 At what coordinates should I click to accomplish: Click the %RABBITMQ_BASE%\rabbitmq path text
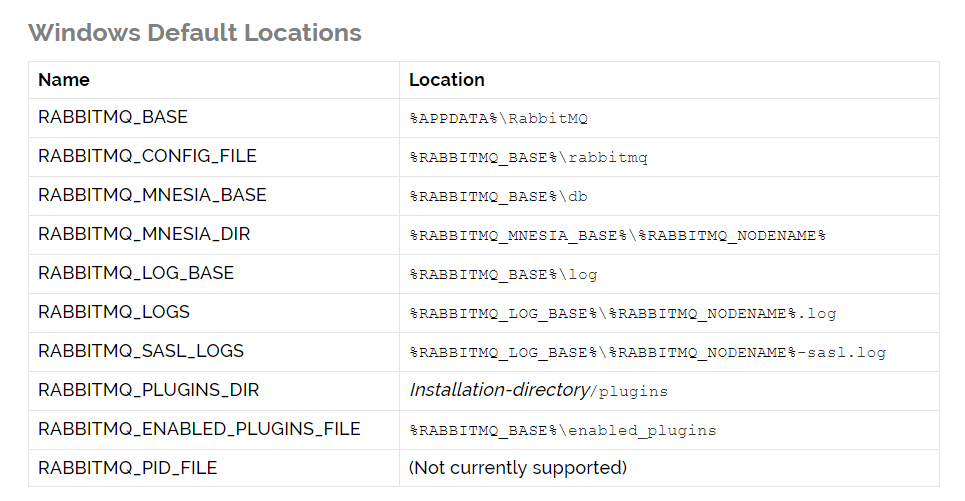529,158
